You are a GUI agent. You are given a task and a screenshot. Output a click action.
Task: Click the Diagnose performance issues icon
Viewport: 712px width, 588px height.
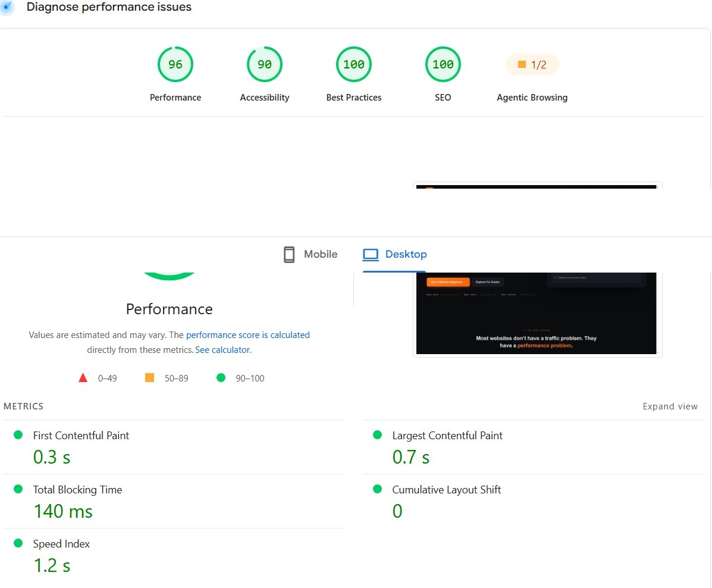[7, 7]
